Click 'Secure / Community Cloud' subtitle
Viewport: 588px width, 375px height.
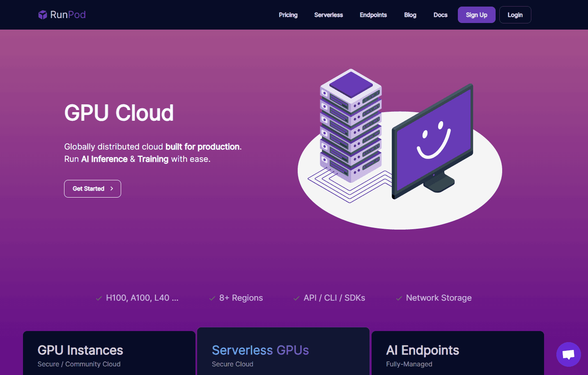point(79,364)
